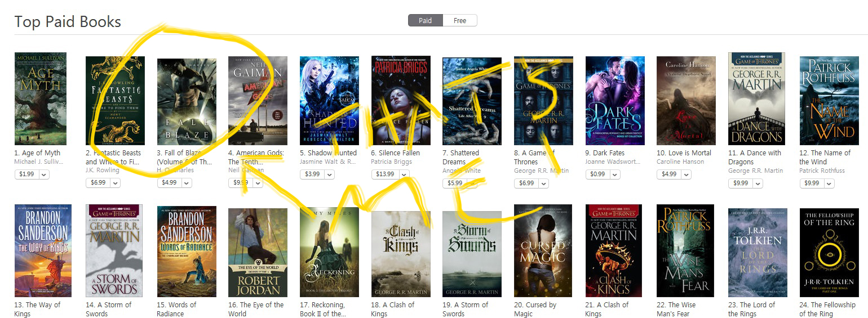Open the Shadow Hunted book cover

pyautogui.click(x=329, y=101)
